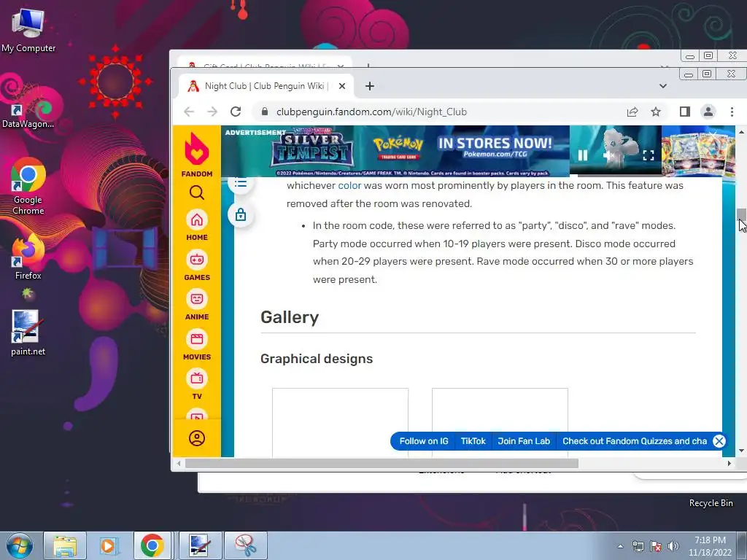Click the page scroll down arrow
Viewport: 747px width, 560px height.
[741, 451]
